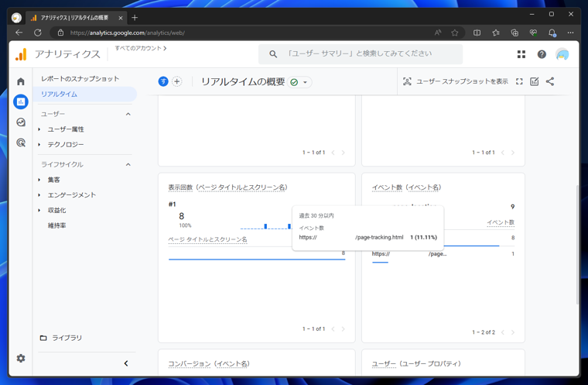Screen dimensions: 588x385
Task: Open Admin settings gear icon
Action: [21, 358]
